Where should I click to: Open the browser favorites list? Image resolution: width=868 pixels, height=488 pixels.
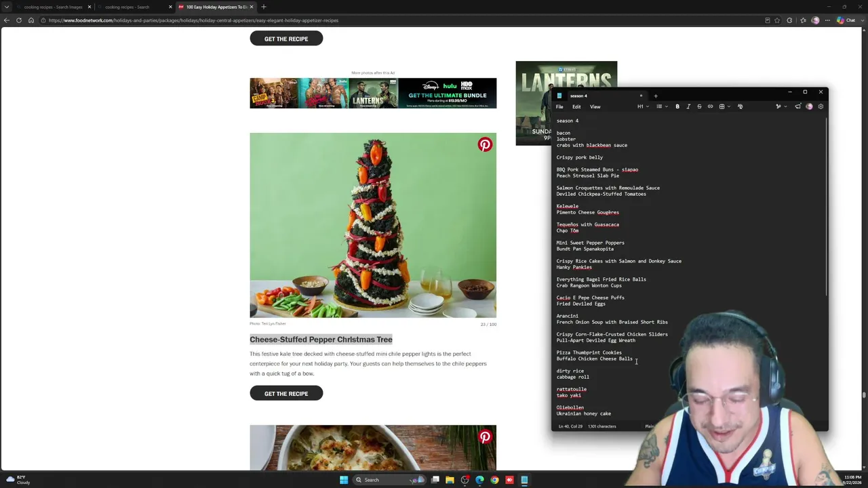pos(802,20)
